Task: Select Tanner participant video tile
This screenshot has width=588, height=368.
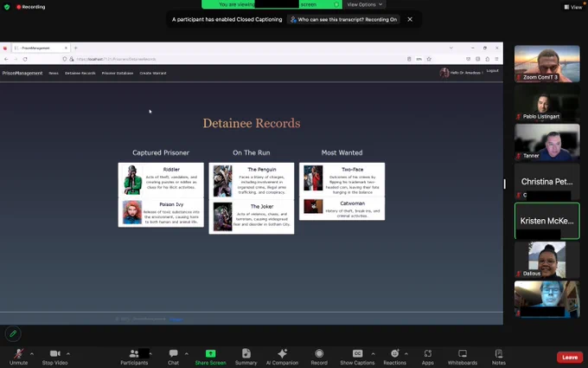Action: point(546,142)
